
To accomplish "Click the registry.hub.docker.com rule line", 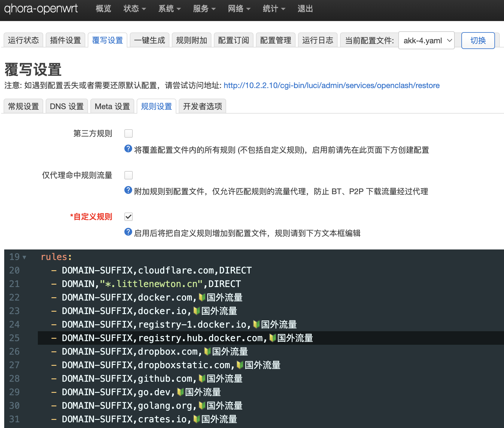I will click(182, 338).
